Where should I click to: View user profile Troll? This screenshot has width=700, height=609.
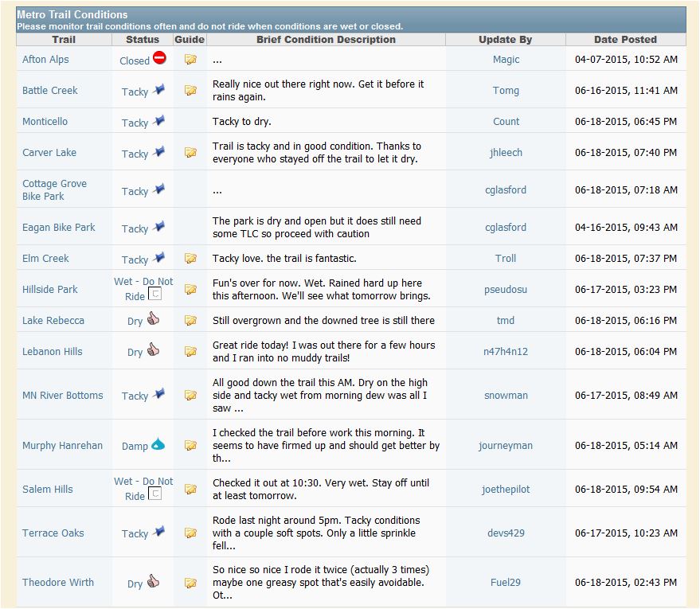(x=506, y=258)
